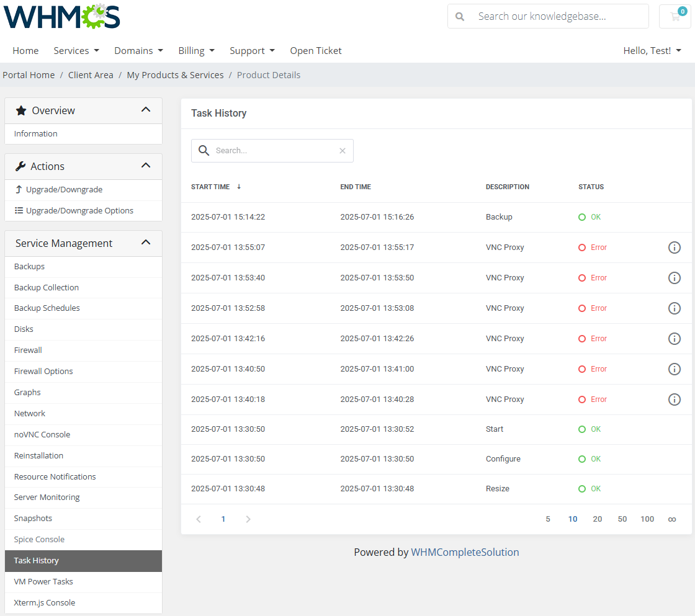
Task: Show 20 entries per page
Action: (x=598, y=519)
